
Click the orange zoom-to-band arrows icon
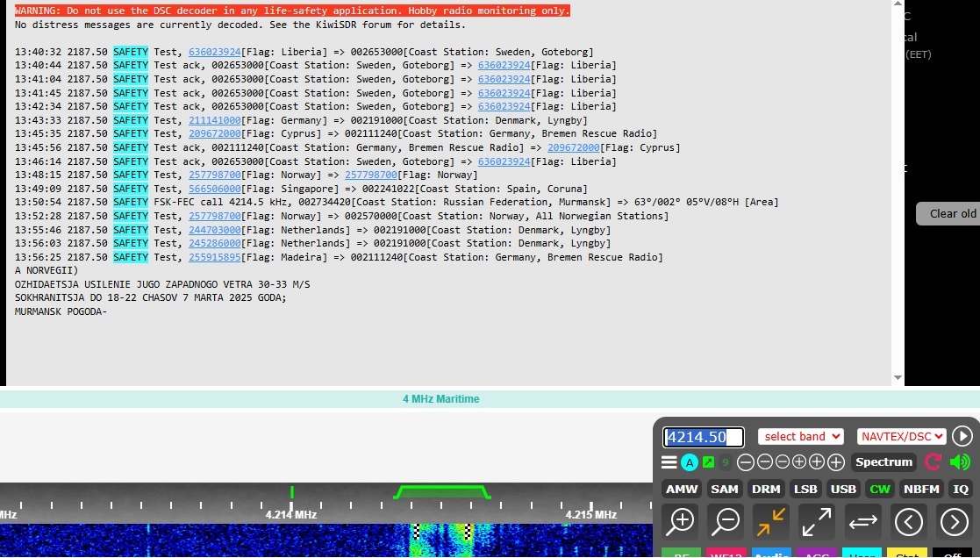(x=771, y=521)
